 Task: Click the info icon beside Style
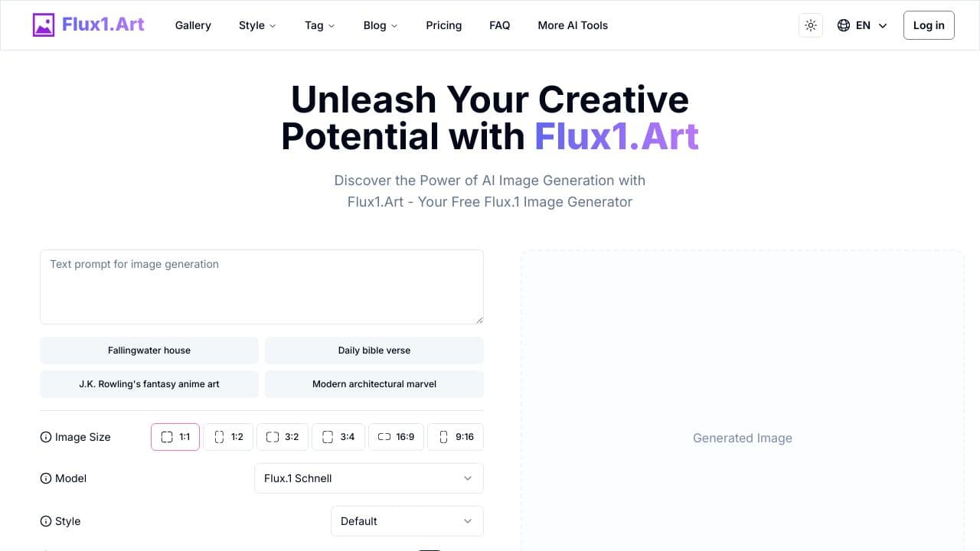[46, 521]
